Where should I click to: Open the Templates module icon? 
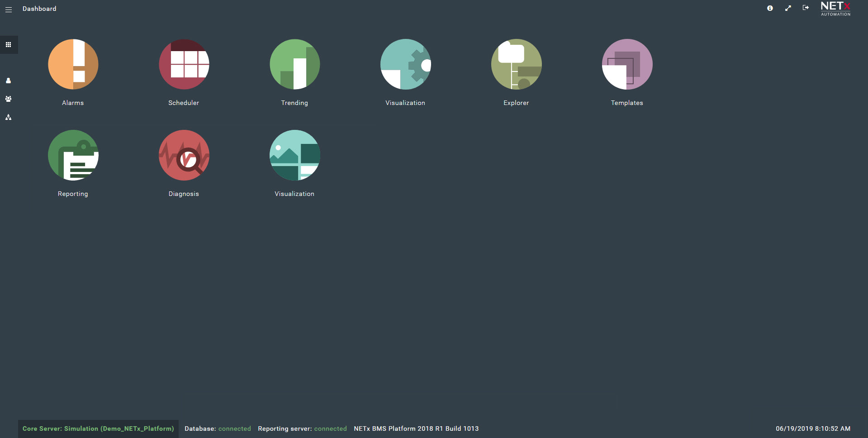(627, 64)
